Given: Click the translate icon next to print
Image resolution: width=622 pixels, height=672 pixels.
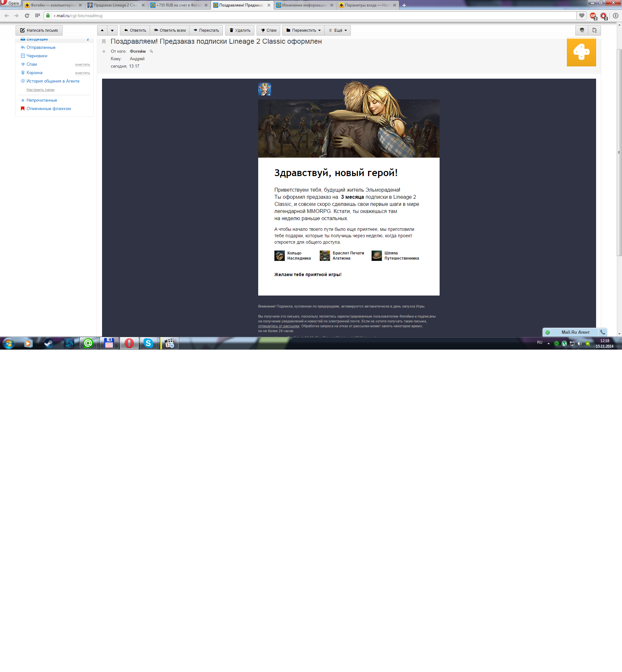Looking at the screenshot, I should [594, 30].
